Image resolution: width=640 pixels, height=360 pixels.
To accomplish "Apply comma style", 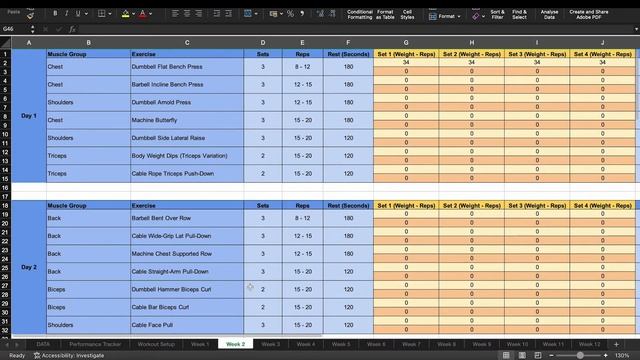I will pyautogui.click(x=302, y=13).
